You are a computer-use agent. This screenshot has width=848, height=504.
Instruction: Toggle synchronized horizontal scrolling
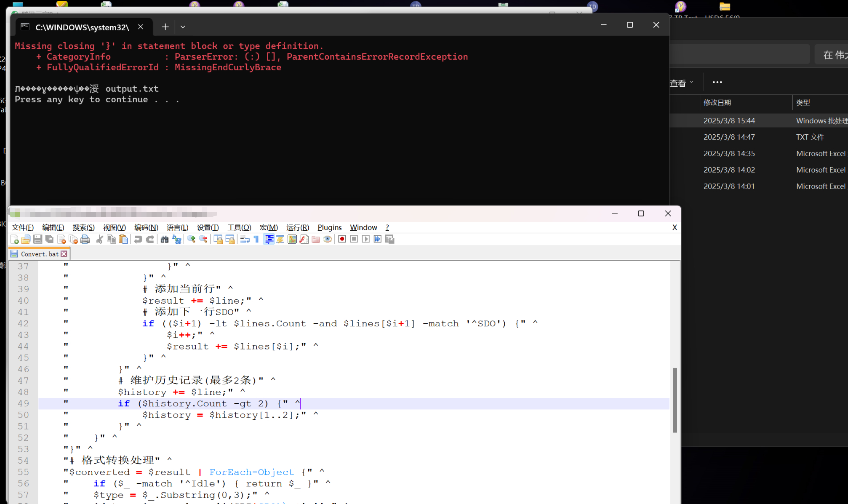point(230,239)
